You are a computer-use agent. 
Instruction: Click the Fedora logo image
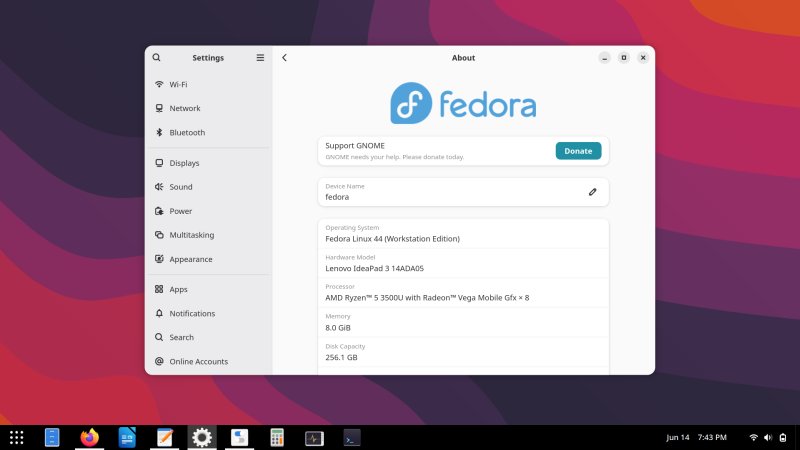(463, 103)
